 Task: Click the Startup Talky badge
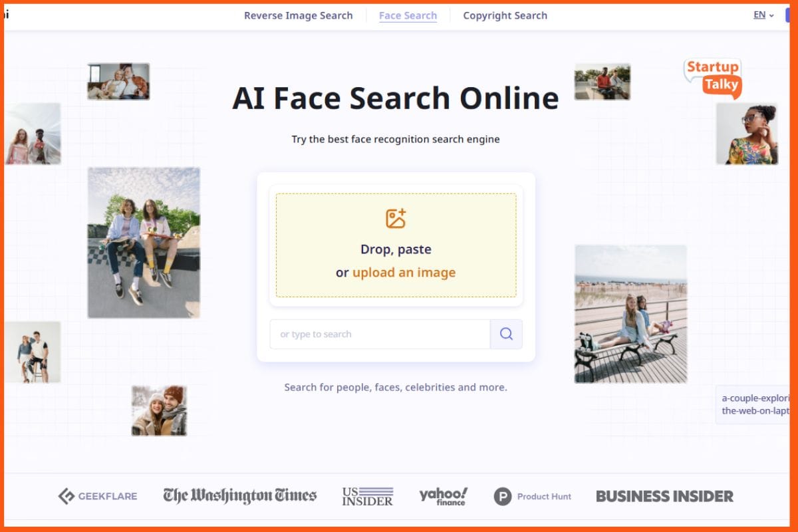713,77
